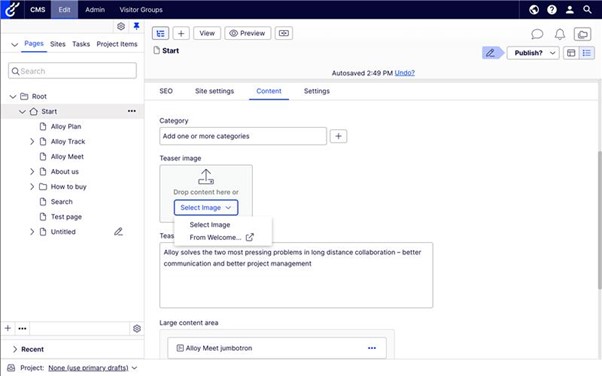Click the Preview button
602x376 pixels.
point(248,33)
